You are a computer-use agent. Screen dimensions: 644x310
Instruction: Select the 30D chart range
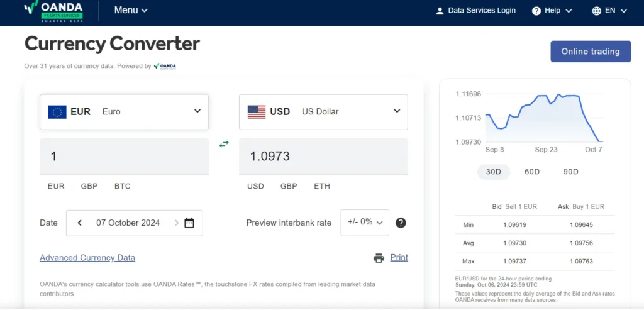(x=493, y=172)
